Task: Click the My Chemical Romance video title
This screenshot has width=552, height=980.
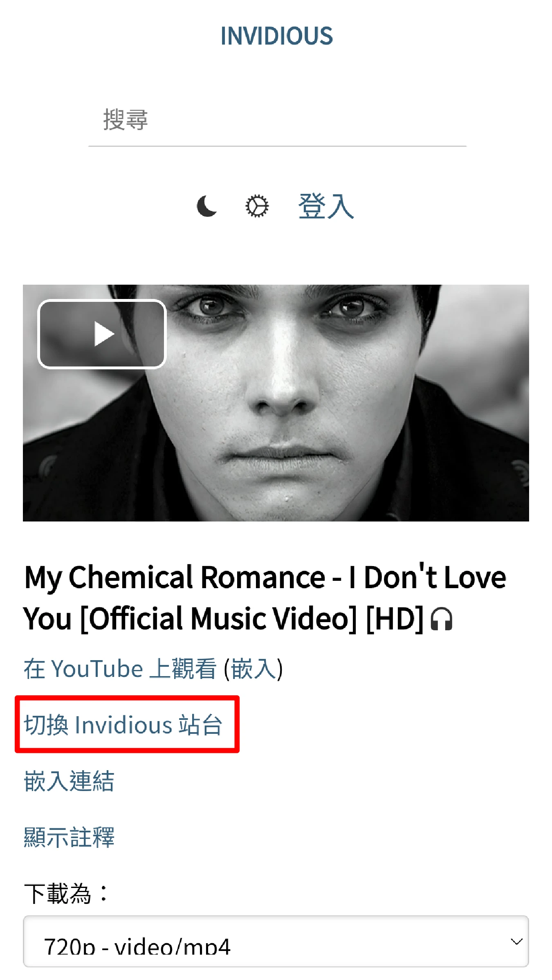Action: point(265,598)
